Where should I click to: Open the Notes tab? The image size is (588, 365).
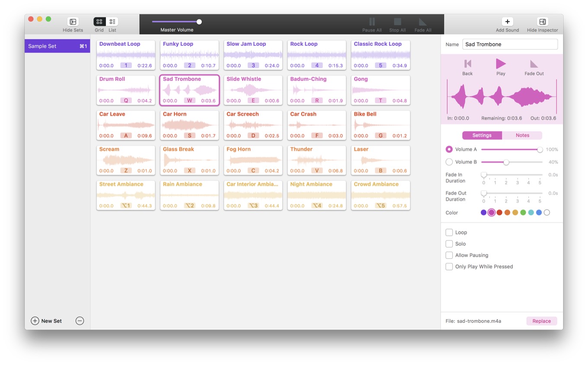coord(522,135)
